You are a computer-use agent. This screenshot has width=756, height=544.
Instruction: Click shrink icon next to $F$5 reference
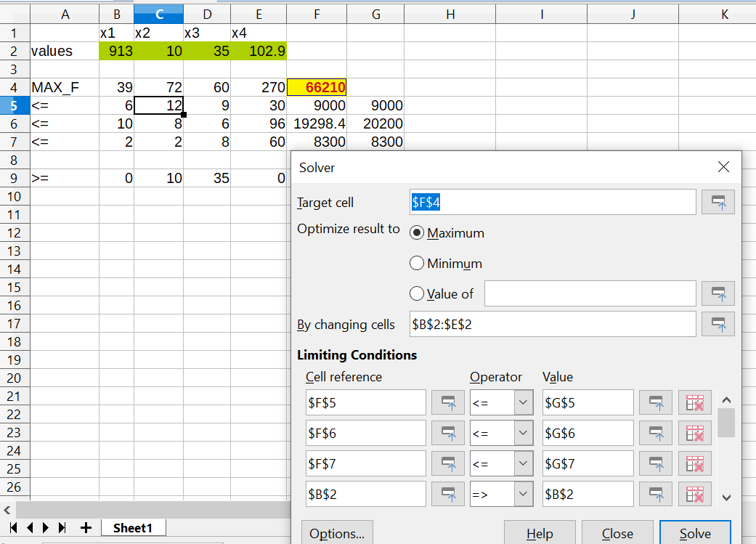(x=448, y=402)
